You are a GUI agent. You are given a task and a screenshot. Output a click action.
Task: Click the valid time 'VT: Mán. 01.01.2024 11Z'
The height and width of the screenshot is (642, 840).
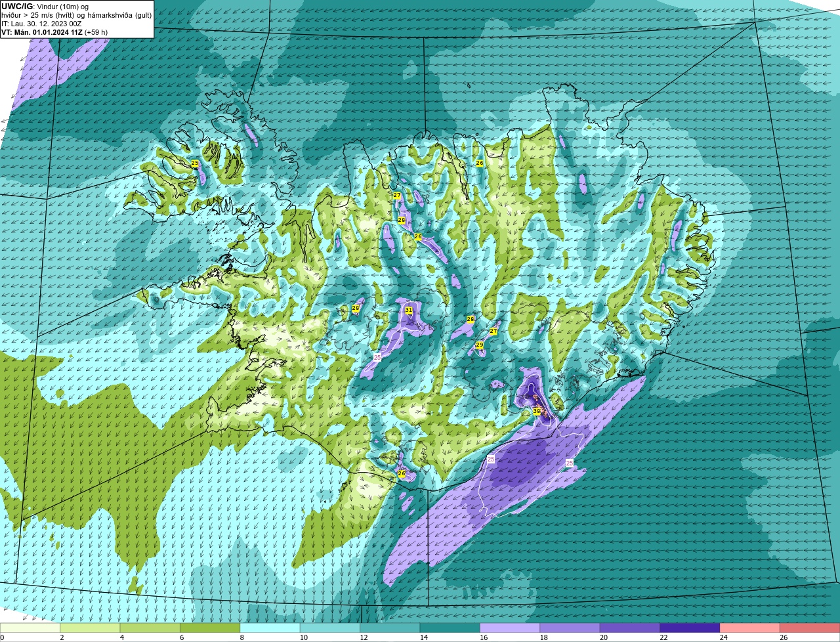[41, 32]
